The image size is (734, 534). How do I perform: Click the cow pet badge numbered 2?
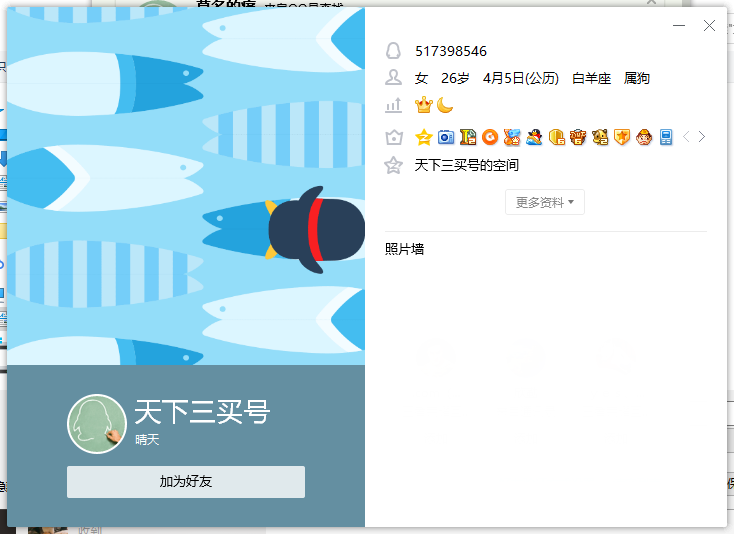(600, 137)
